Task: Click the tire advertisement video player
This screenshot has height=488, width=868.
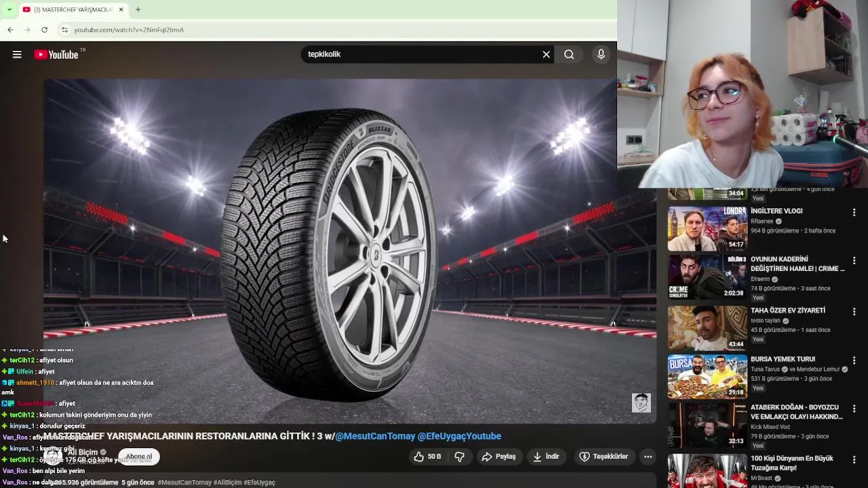Action: (349, 251)
